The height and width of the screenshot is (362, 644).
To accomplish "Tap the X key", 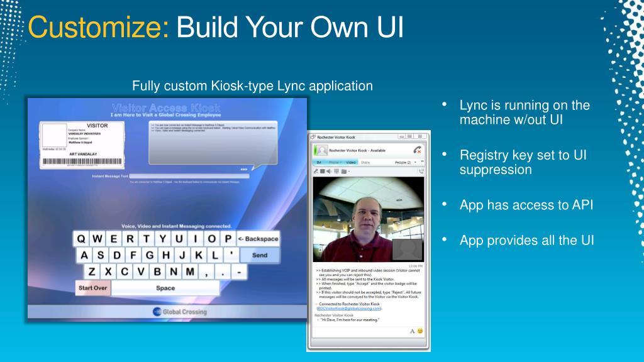I will tap(108, 271).
